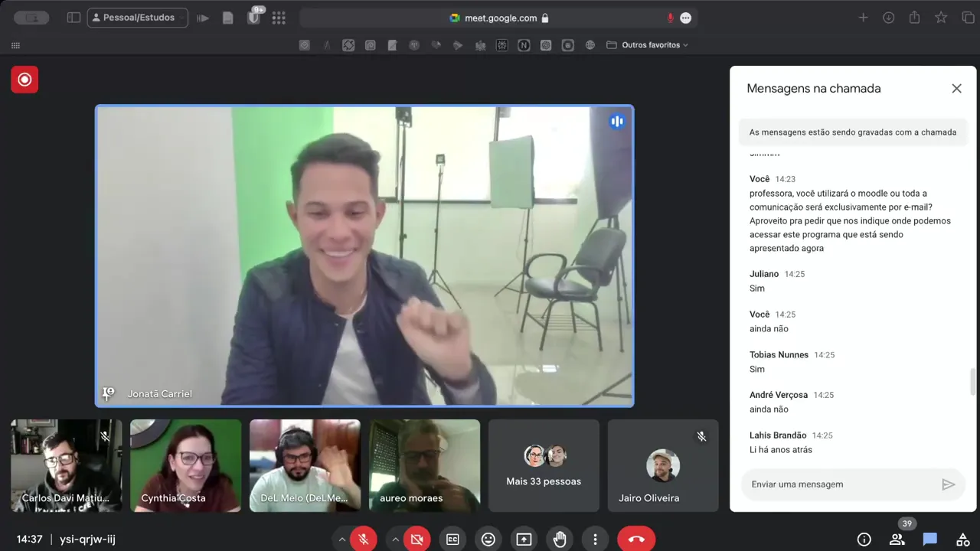Click the document icon in browser toolbar
The image size is (980, 551).
coord(227,18)
